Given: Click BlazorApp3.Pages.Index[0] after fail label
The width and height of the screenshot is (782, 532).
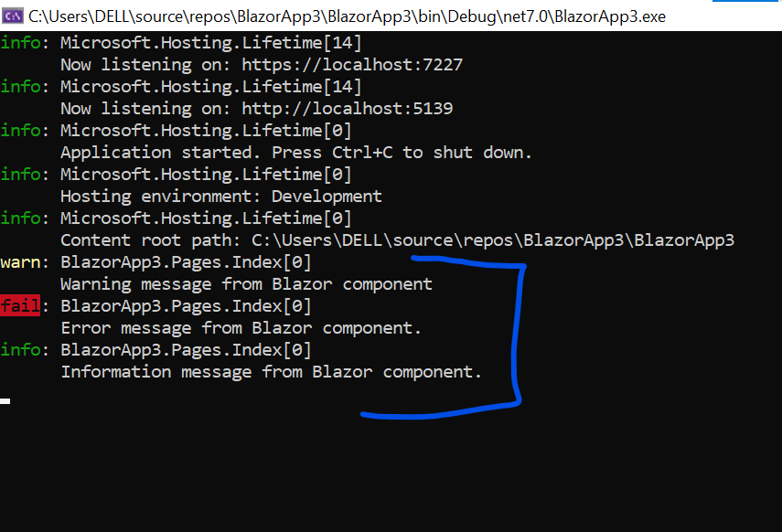Looking at the screenshot, I should click(x=186, y=306).
